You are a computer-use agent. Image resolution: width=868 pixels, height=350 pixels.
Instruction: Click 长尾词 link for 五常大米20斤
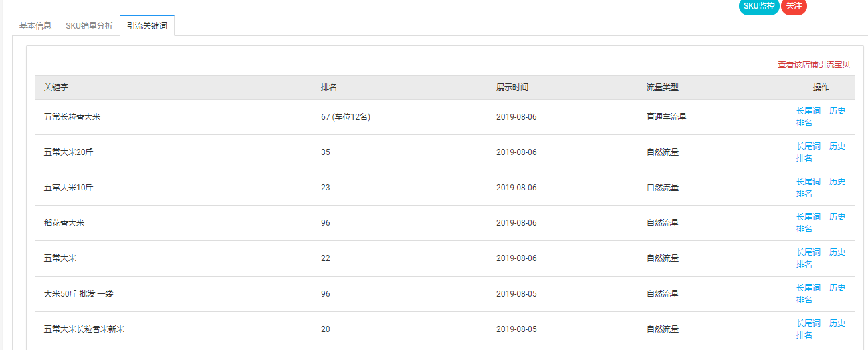point(808,146)
